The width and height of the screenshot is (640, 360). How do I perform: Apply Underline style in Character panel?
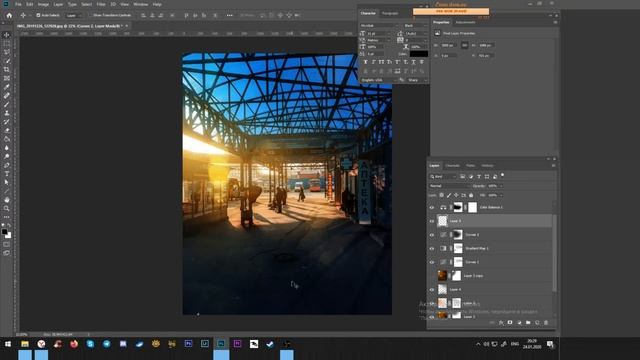coord(413,62)
